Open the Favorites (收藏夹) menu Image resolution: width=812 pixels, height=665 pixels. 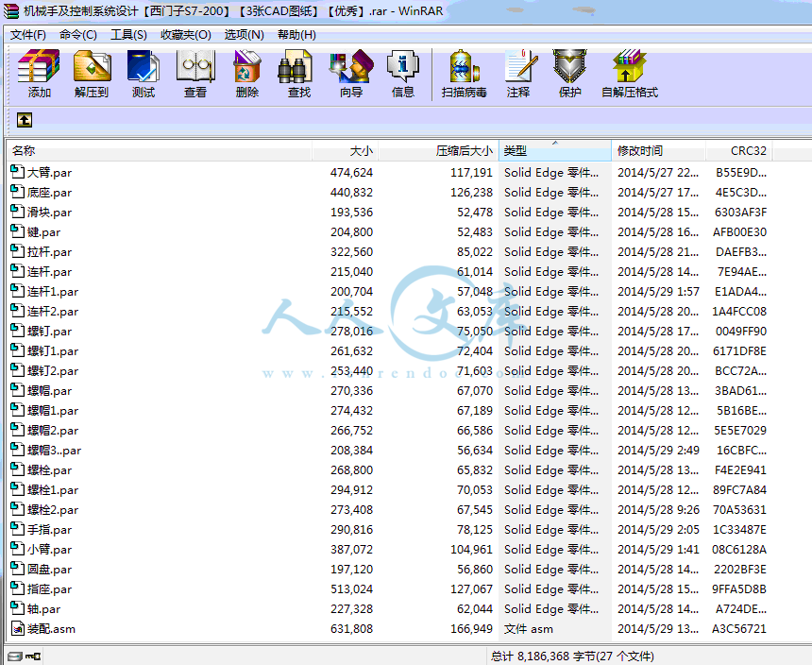[x=186, y=35]
